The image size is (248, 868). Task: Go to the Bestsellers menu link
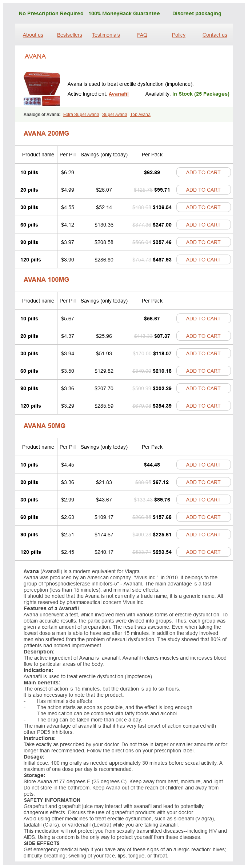(69, 35)
